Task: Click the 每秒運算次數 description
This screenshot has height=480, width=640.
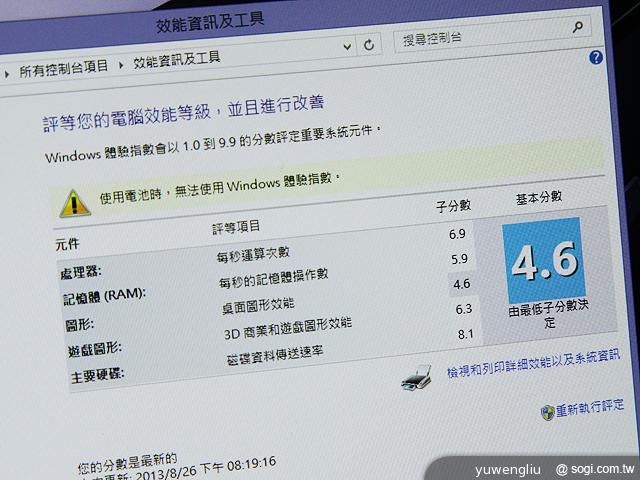Action: [x=253, y=254]
